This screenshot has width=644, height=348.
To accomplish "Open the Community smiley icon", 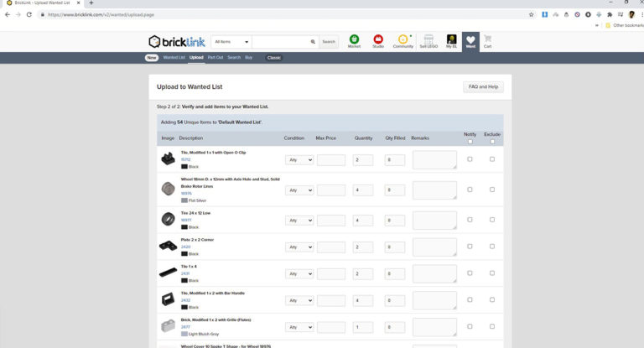I will [402, 41].
